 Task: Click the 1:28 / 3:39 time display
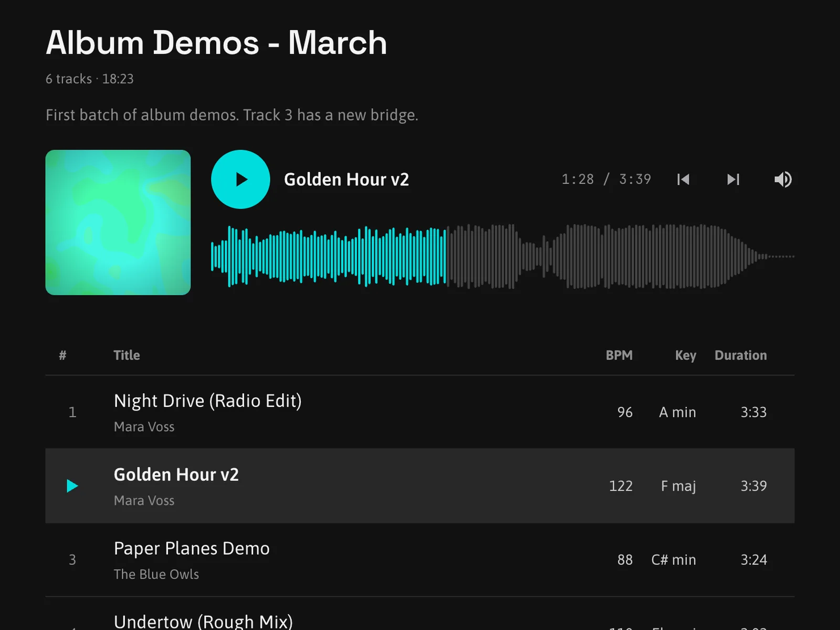point(606,180)
